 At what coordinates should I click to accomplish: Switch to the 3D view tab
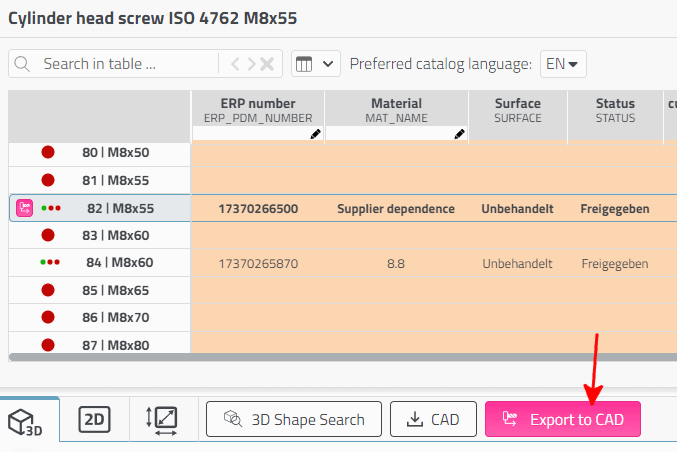point(29,420)
